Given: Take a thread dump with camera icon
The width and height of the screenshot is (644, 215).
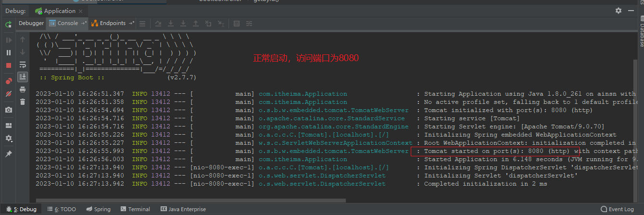Looking at the screenshot, I should [8, 110].
